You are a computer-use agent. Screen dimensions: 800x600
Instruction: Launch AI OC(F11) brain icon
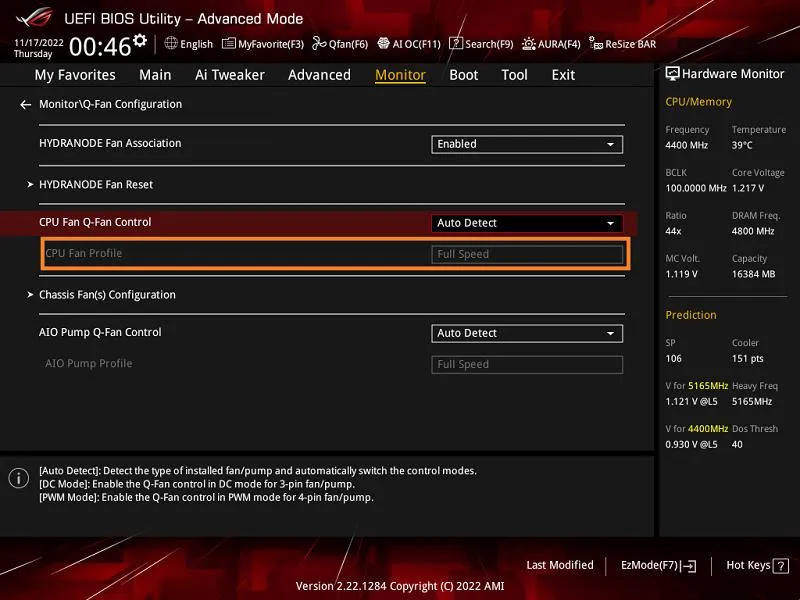coord(383,43)
